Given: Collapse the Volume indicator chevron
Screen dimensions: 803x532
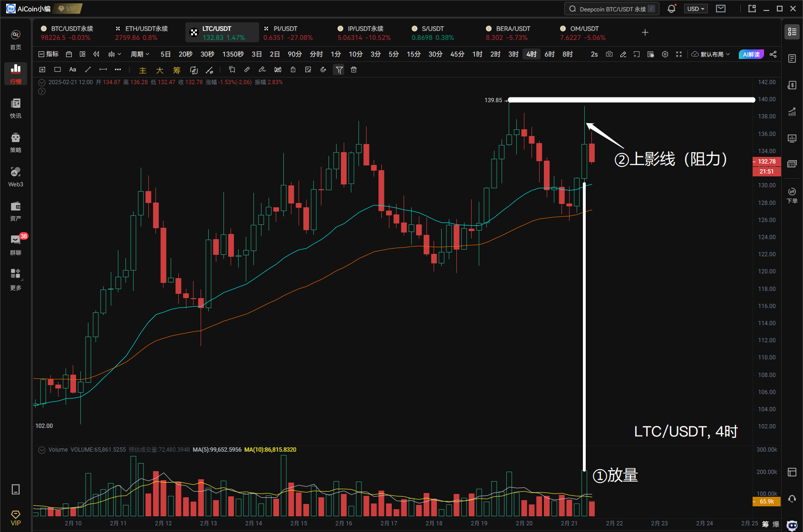Looking at the screenshot, I should [x=42, y=450].
